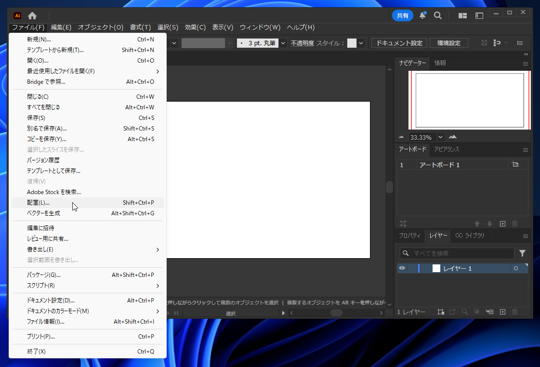Choose 開く(O)... from the File menu

[x=88, y=61]
